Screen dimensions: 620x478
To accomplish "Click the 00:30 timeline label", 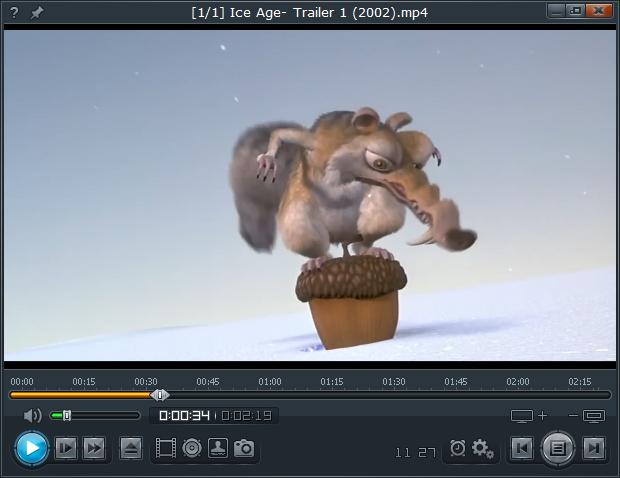I will point(146,382).
